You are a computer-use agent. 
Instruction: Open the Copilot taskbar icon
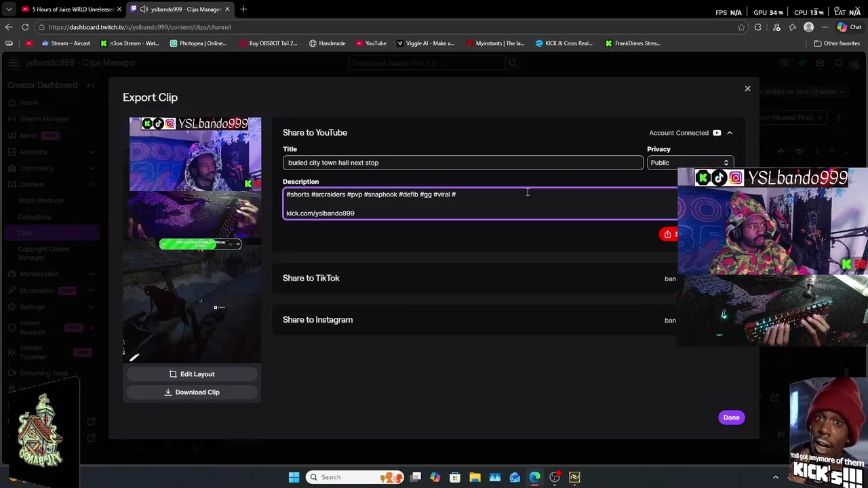pyautogui.click(x=435, y=477)
